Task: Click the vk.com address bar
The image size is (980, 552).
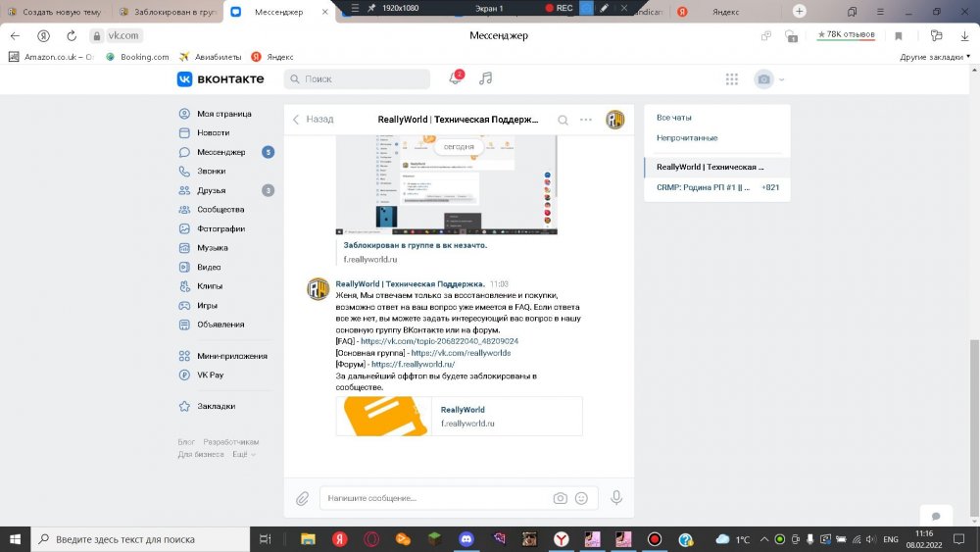Action: pos(123,35)
